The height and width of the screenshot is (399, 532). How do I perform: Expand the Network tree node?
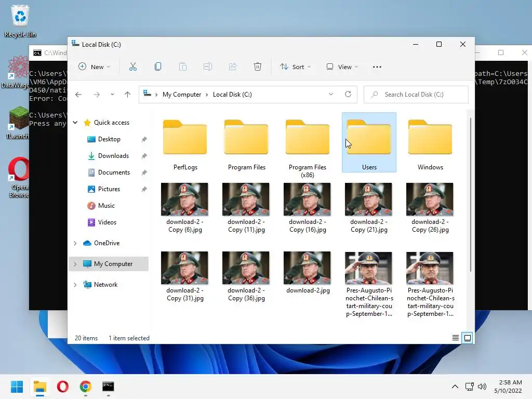(x=75, y=285)
